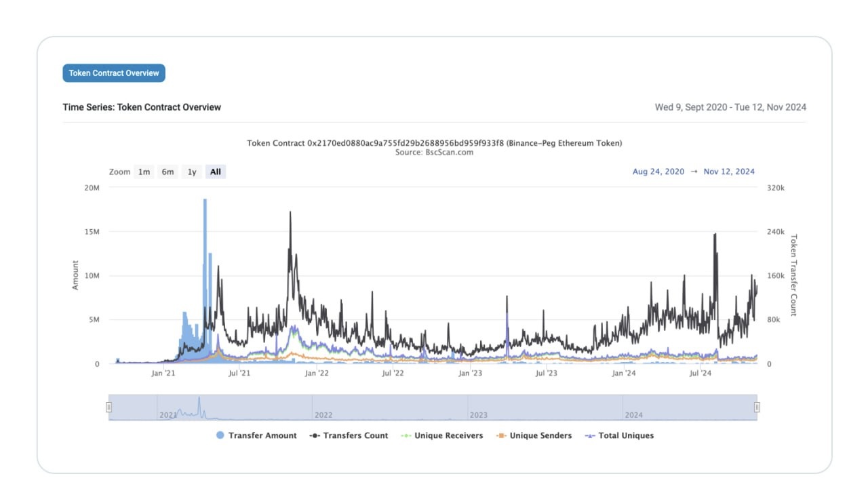Click the 2024 label in the navigator
The width and height of the screenshot is (868, 495).
pyautogui.click(x=634, y=415)
